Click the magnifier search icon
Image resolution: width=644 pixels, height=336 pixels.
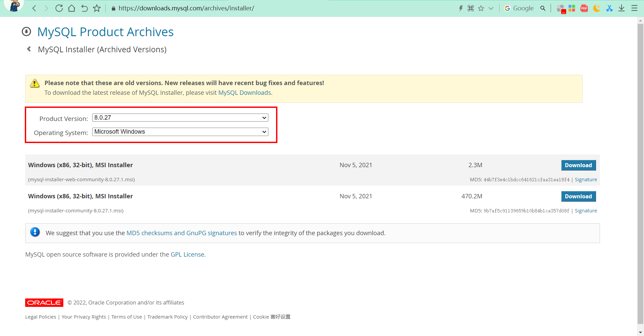click(543, 8)
